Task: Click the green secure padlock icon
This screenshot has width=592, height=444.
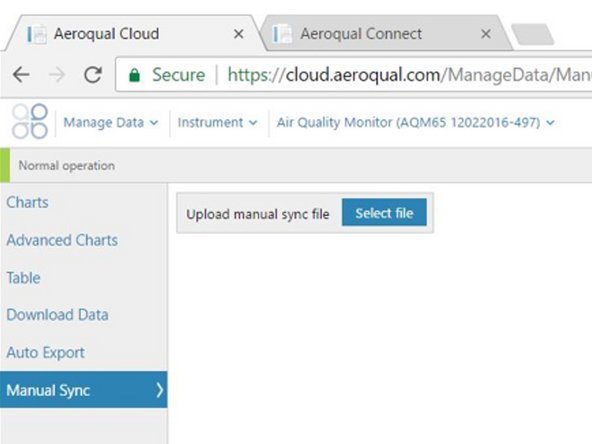Action: click(134, 75)
